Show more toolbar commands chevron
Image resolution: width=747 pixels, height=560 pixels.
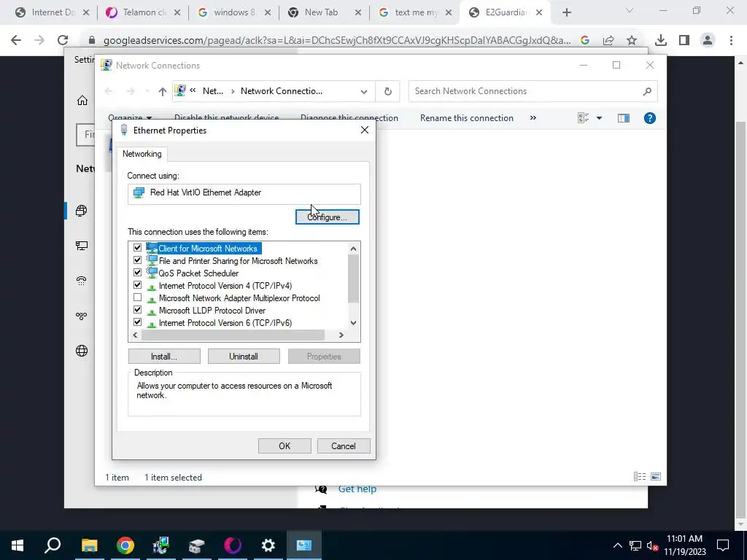pos(533,117)
